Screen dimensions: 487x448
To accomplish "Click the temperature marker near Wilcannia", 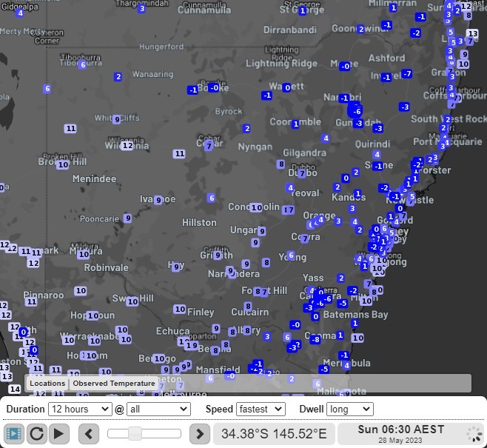I will point(127,146).
